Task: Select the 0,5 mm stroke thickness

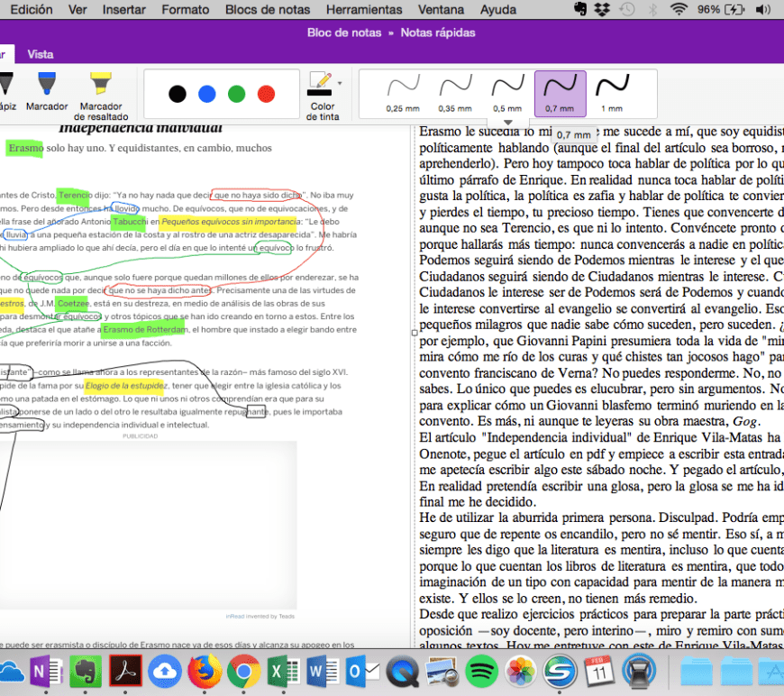Action: [507, 94]
